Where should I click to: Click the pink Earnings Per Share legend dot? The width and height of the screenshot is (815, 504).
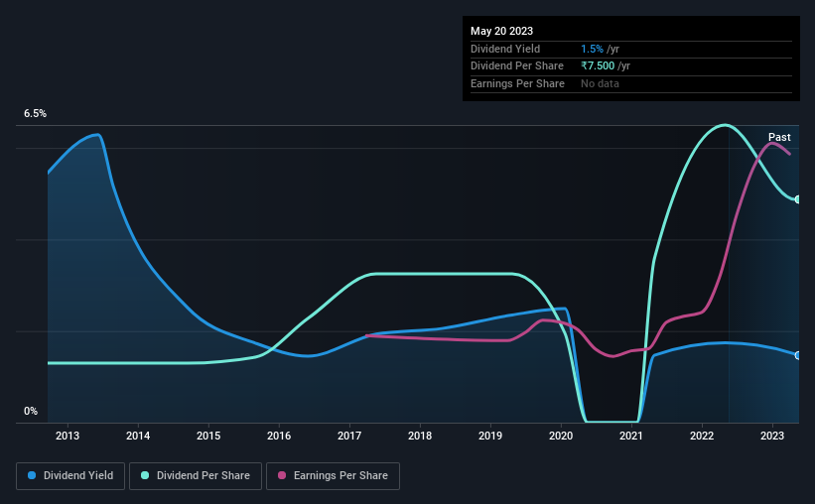tap(282, 476)
